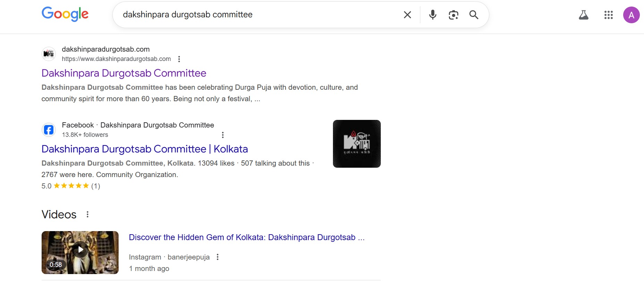This screenshot has width=644, height=281.
Task: Open the Google apps grid
Action: (x=608, y=15)
